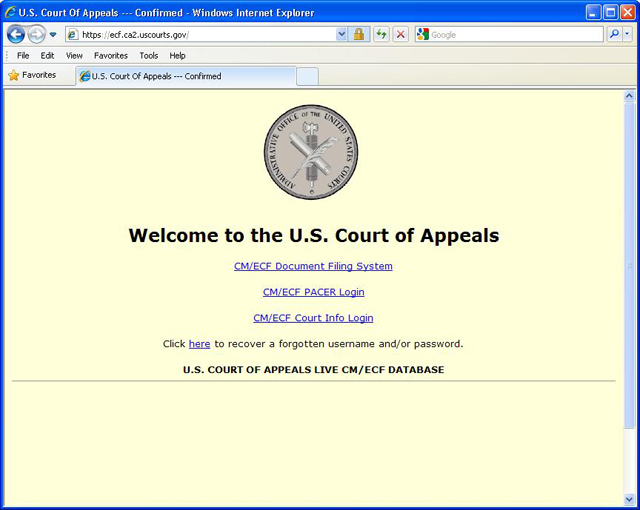Open the Tools menu
This screenshot has width=640, height=510.
pyautogui.click(x=149, y=55)
